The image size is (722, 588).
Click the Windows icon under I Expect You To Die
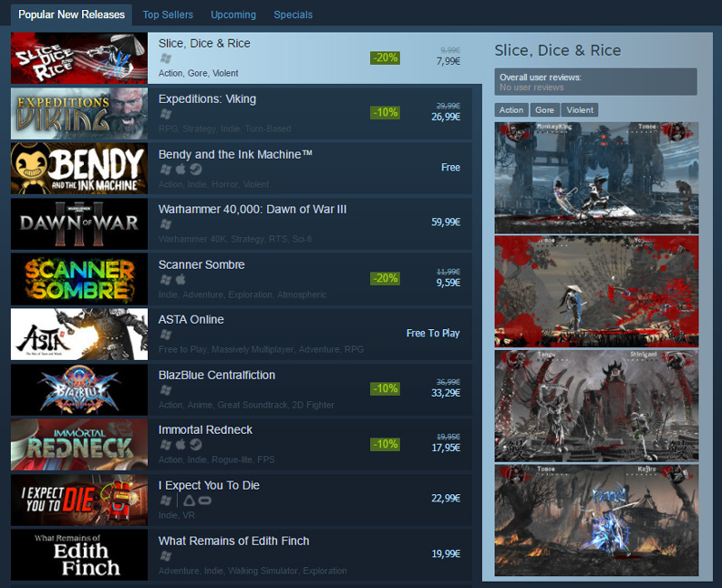166,501
